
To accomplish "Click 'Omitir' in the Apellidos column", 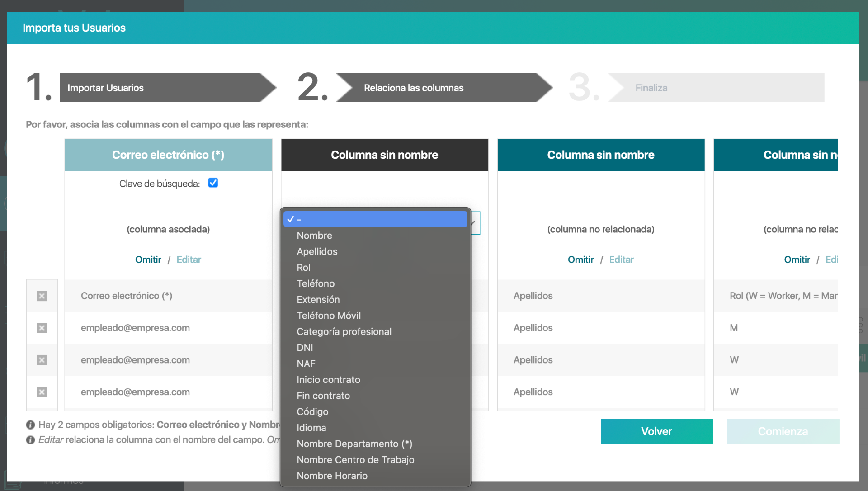I will pos(581,260).
